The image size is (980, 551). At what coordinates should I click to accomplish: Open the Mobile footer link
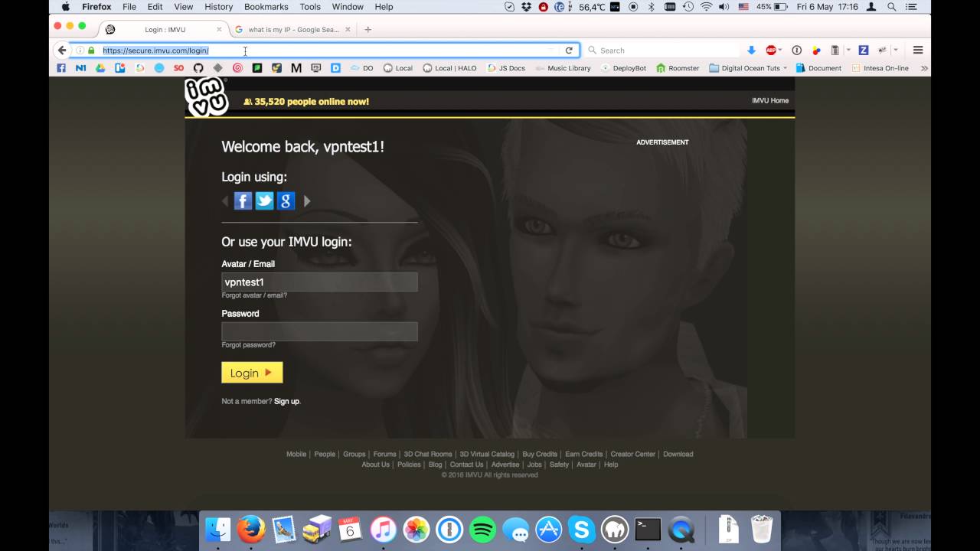[296, 454]
